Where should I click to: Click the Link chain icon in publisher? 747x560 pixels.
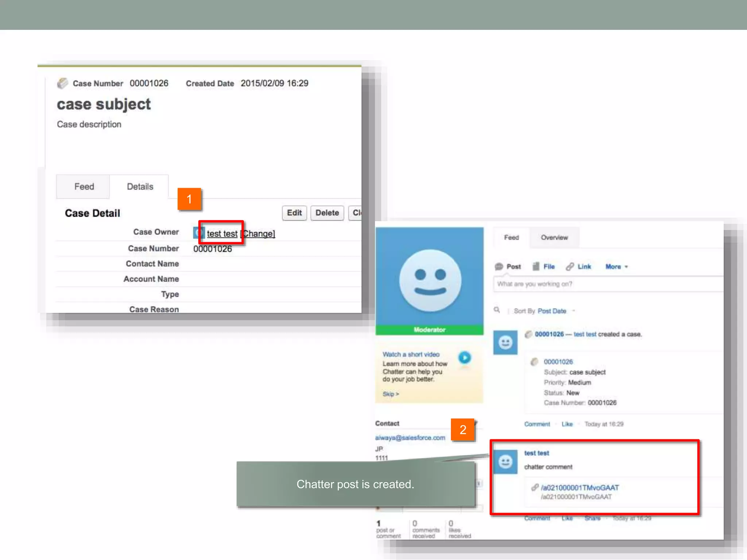(x=570, y=267)
